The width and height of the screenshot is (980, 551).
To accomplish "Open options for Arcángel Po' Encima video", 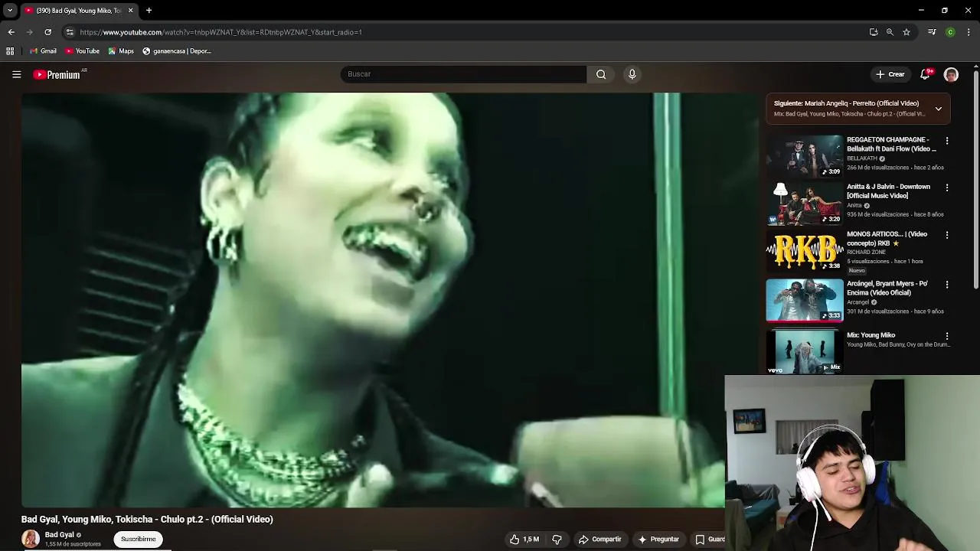I will pyautogui.click(x=947, y=285).
